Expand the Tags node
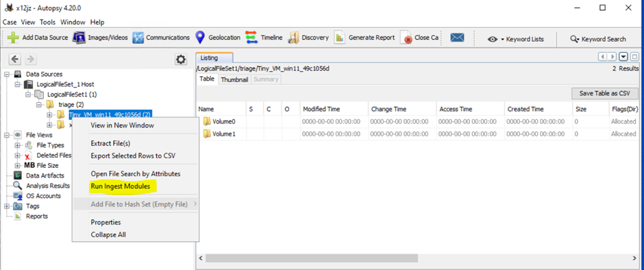This screenshot has height=270, width=644. (8, 206)
